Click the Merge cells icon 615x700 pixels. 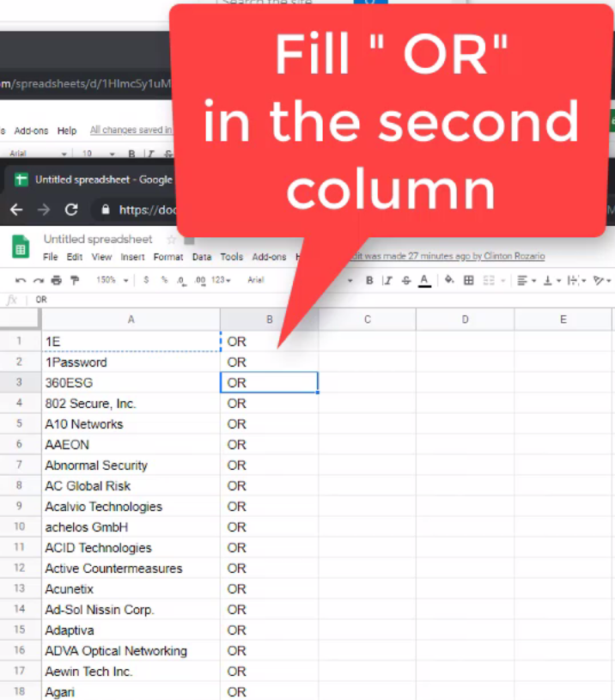(x=489, y=280)
